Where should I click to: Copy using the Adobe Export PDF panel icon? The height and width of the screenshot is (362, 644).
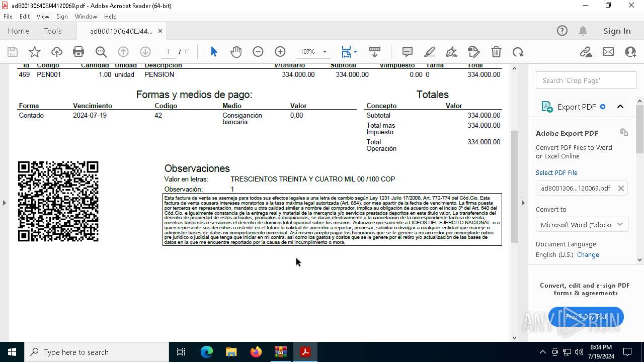(x=624, y=132)
